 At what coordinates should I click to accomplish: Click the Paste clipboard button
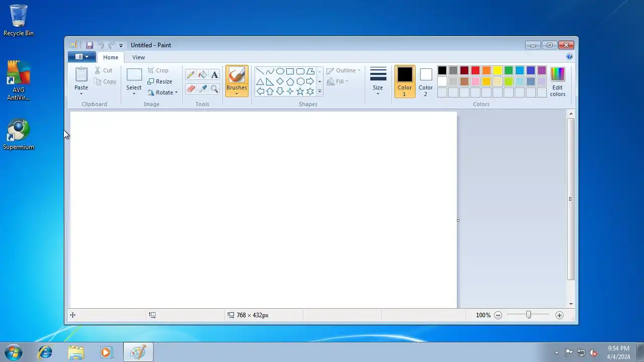(81, 75)
